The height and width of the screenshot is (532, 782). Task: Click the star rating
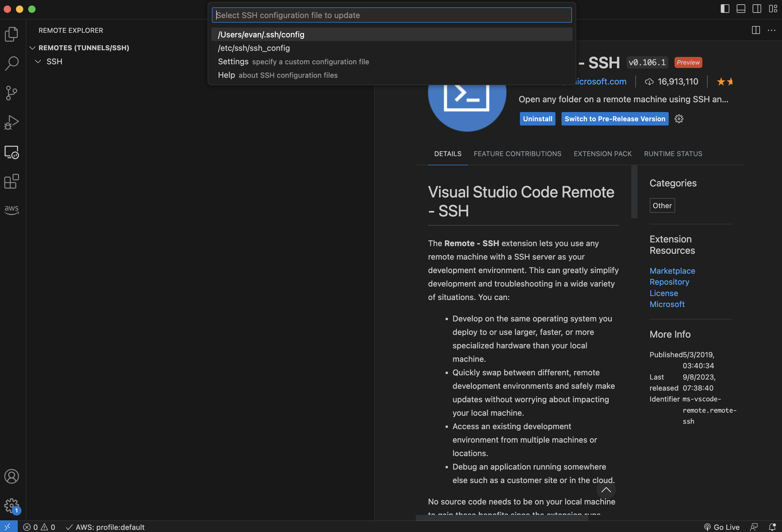[x=725, y=82]
